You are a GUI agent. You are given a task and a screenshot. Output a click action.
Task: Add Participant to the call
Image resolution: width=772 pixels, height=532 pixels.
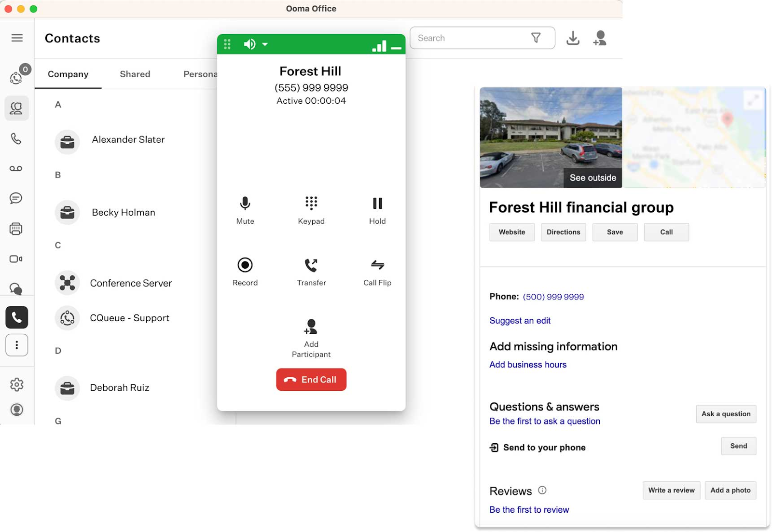tap(311, 338)
